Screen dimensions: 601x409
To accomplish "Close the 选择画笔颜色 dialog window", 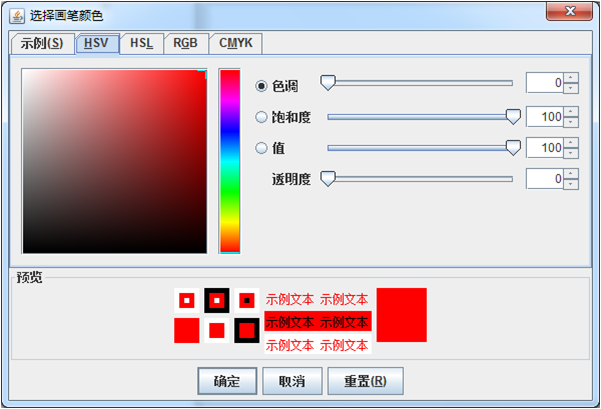I will tap(570, 11).
